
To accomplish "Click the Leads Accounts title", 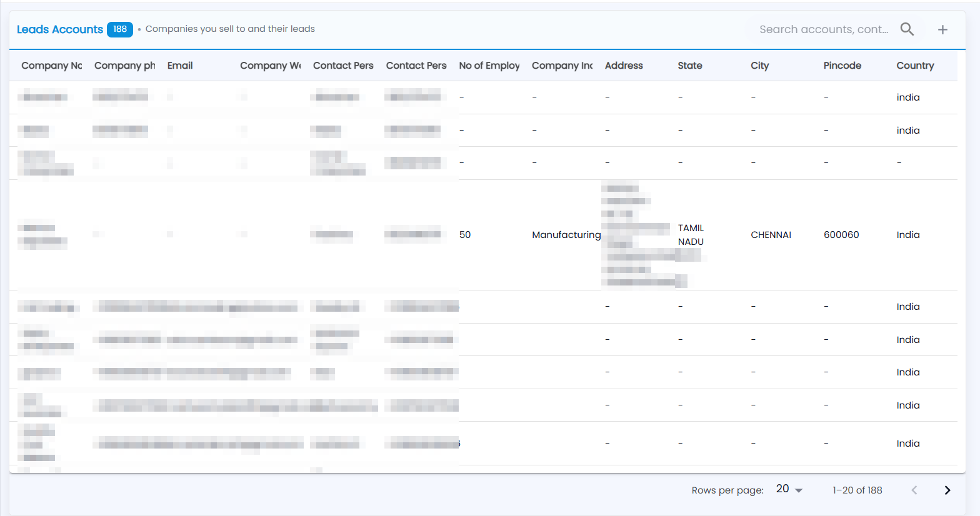I will point(60,29).
